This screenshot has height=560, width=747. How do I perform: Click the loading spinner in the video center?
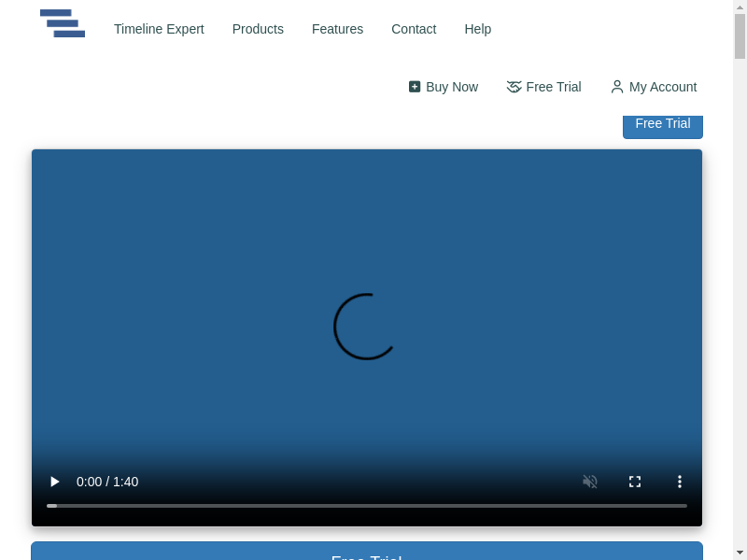tap(366, 327)
